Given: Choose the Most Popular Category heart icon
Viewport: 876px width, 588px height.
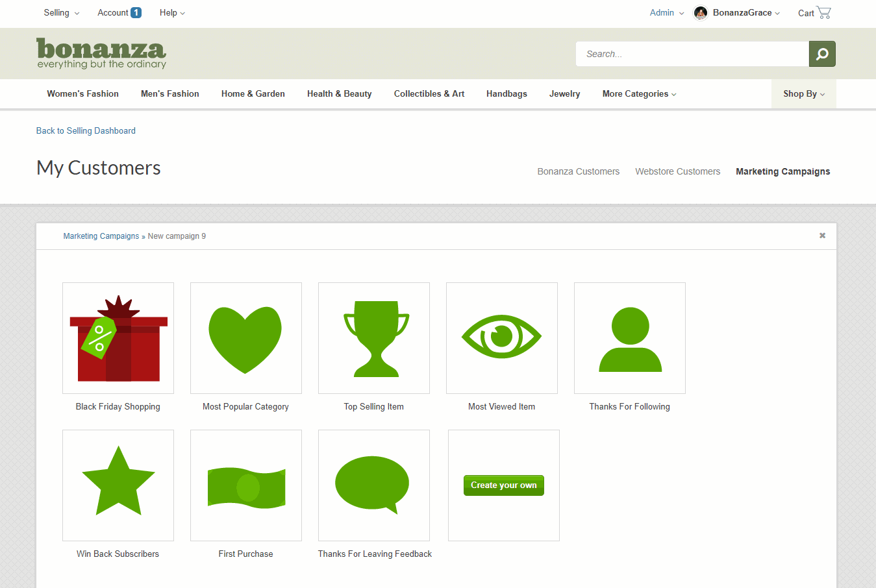Looking at the screenshot, I should [x=246, y=338].
